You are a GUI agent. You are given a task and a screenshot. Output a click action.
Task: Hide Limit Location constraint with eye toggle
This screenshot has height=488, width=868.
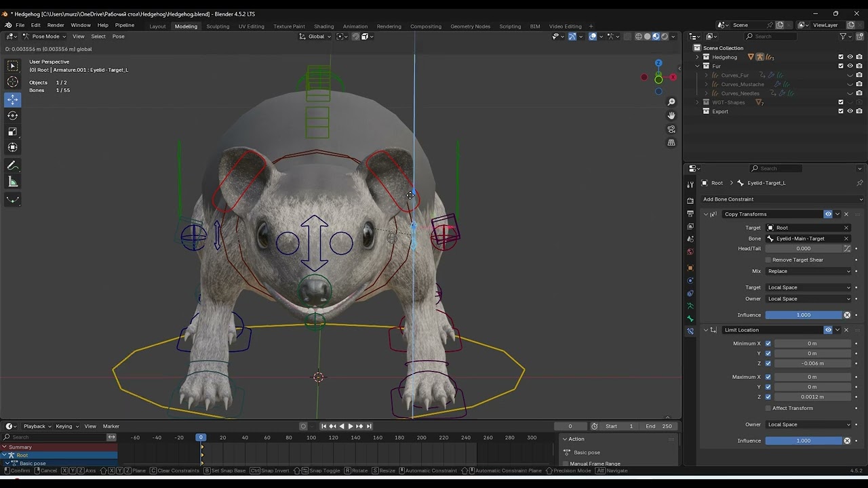828,330
